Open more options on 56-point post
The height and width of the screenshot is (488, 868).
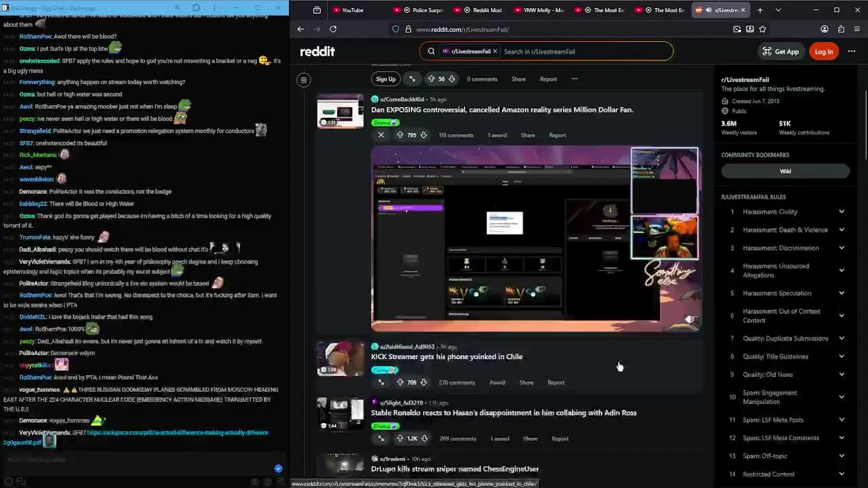click(574, 79)
